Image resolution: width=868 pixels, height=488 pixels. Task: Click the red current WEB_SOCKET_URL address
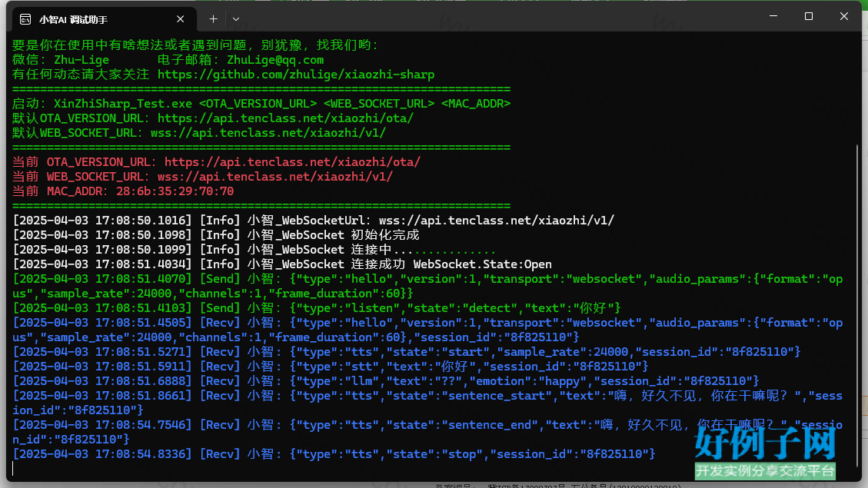[275, 177]
